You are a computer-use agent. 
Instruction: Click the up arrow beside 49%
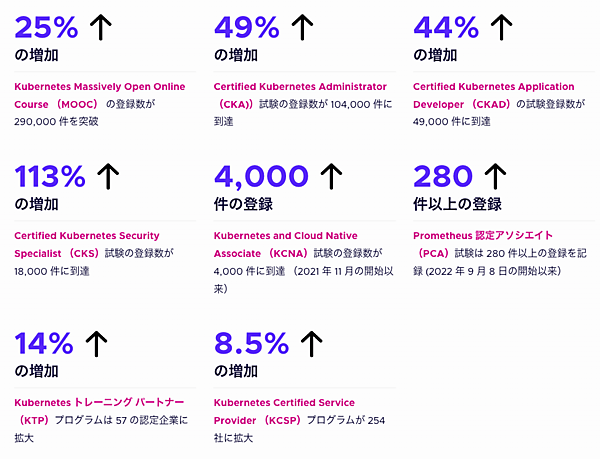click(x=298, y=28)
